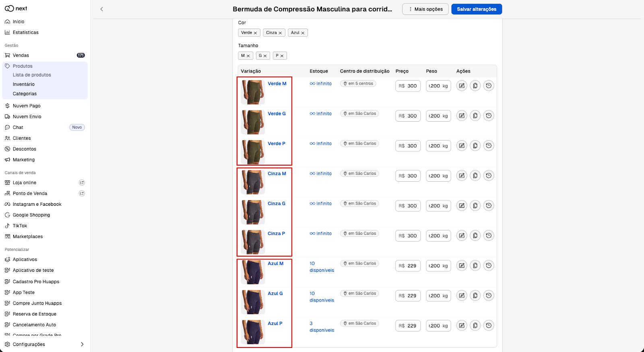
Task: Open the Cinza P variation link
Action: coord(276,234)
